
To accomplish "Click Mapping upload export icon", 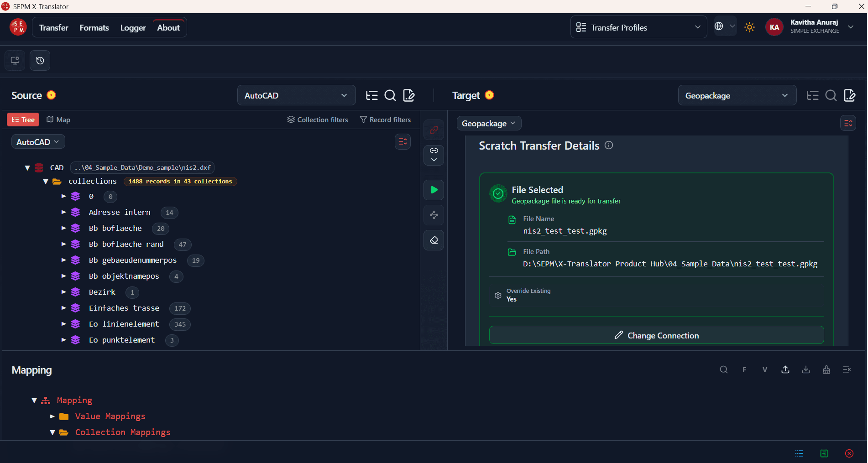I will click(x=785, y=369).
